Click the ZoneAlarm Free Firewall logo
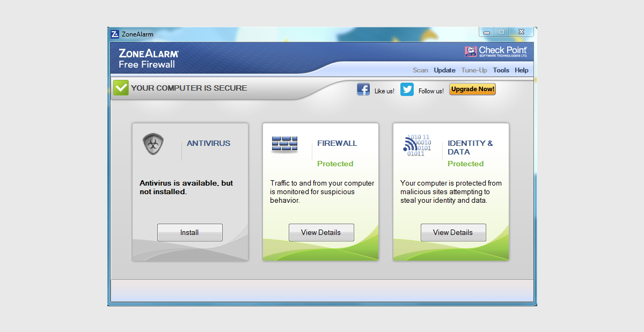 coord(149,59)
